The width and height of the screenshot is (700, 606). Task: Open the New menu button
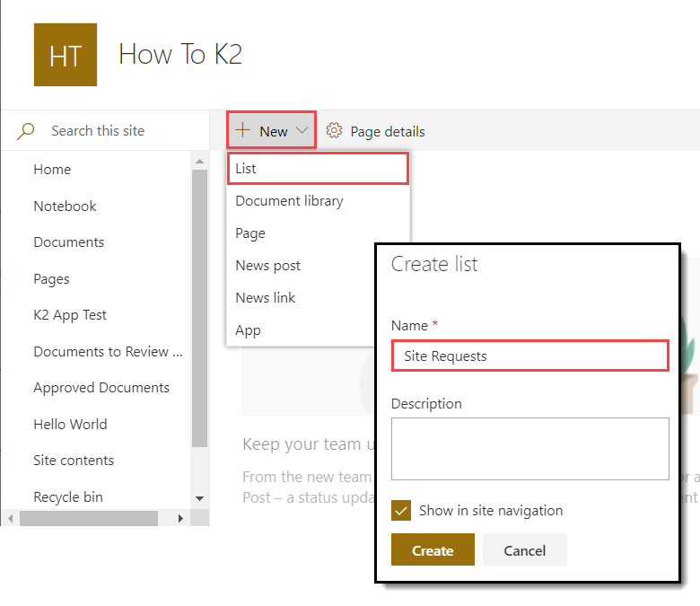[271, 130]
